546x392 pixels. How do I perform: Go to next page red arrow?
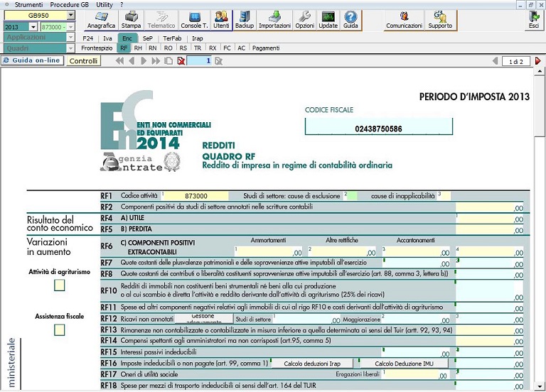tap(538, 61)
